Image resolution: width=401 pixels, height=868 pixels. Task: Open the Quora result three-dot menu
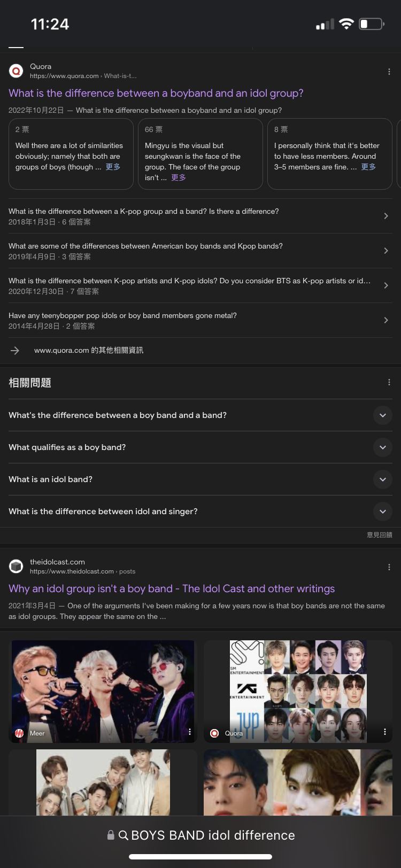pos(389,72)
